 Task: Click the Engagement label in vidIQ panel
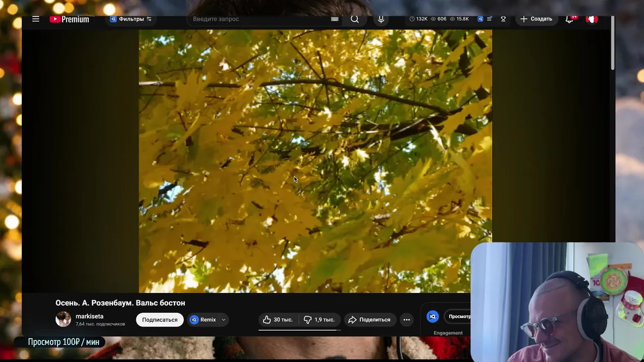click(x=448, y=333)
